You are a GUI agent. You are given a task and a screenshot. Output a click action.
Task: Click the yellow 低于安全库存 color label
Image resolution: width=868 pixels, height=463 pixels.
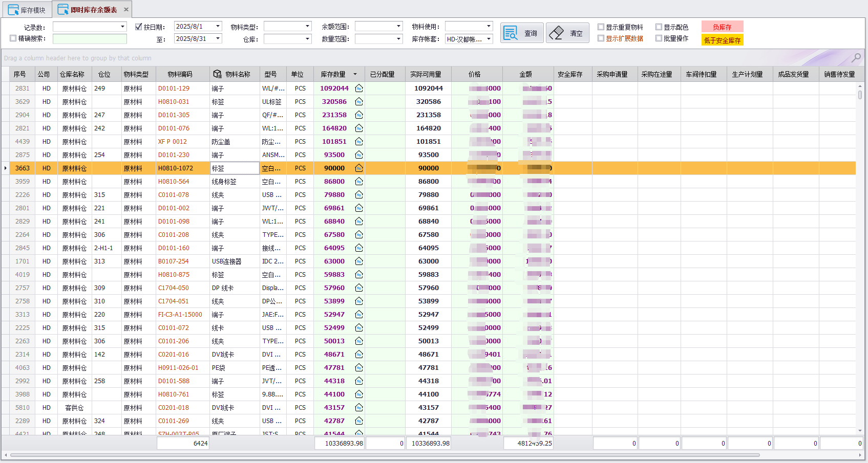pos(722,40)
